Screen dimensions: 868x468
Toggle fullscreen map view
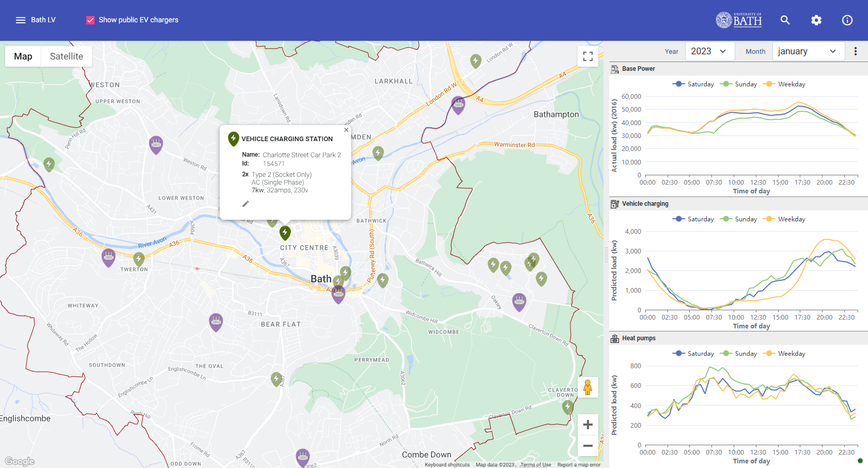click(x=587, y=56)
